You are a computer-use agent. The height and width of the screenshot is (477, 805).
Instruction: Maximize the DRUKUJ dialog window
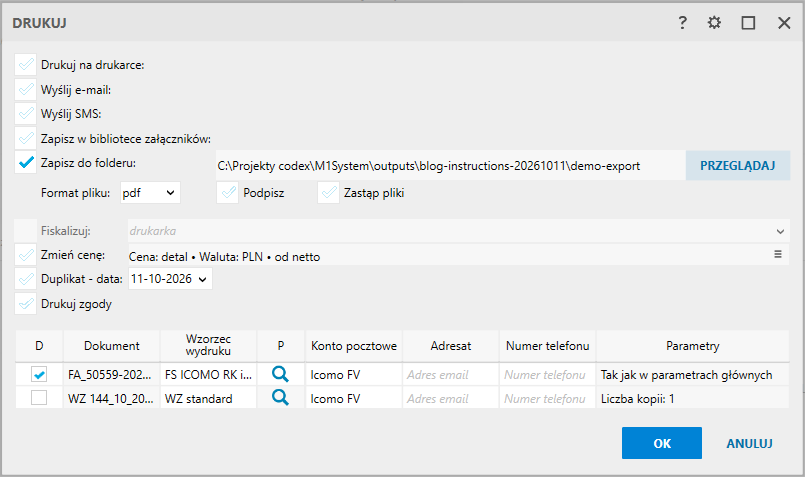click(x=748, y=23)
